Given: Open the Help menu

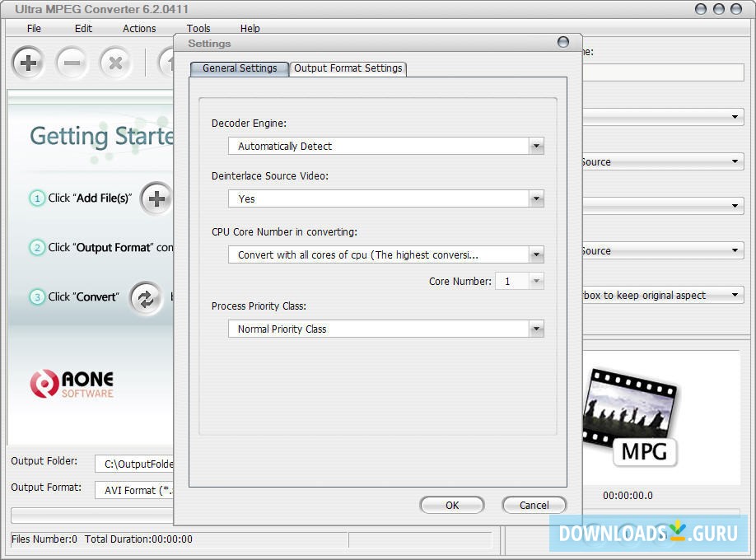Looking at the screenshot, I should 250,29.
